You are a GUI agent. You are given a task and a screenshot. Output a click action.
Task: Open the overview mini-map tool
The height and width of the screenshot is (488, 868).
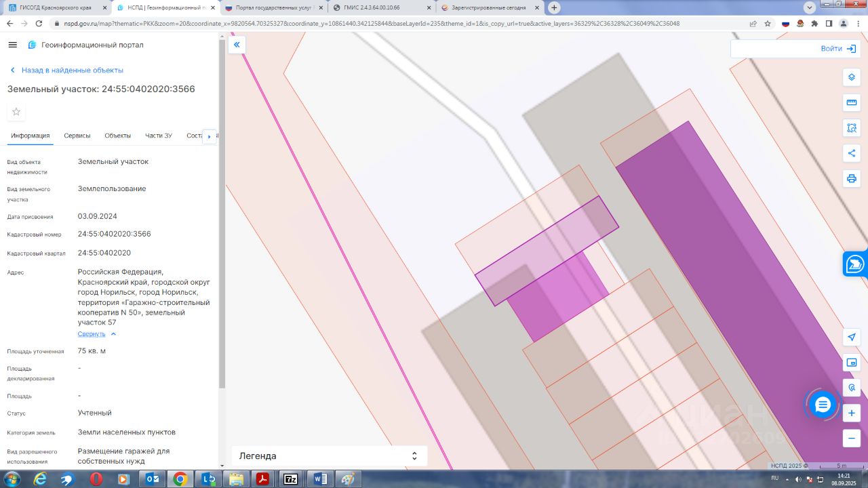852,363
